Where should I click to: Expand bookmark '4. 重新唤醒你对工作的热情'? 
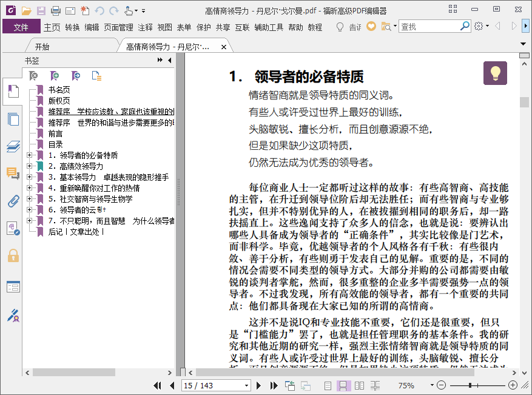tap(30, 187)
